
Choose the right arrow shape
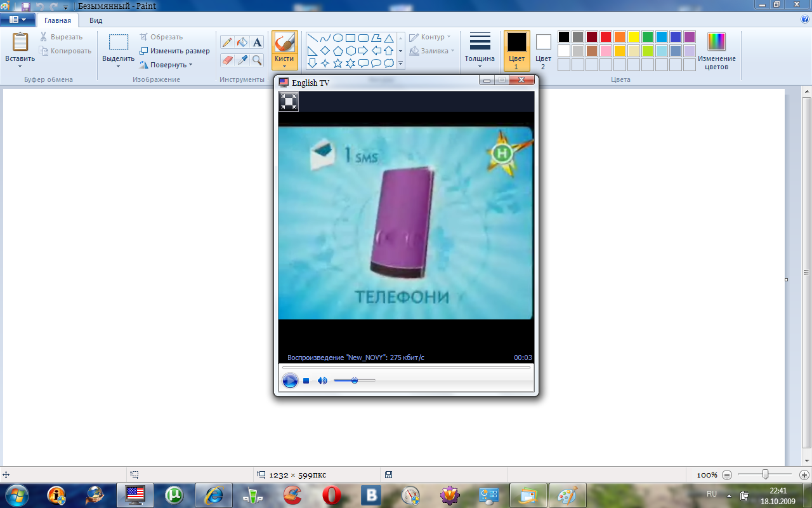pos(363,51)
